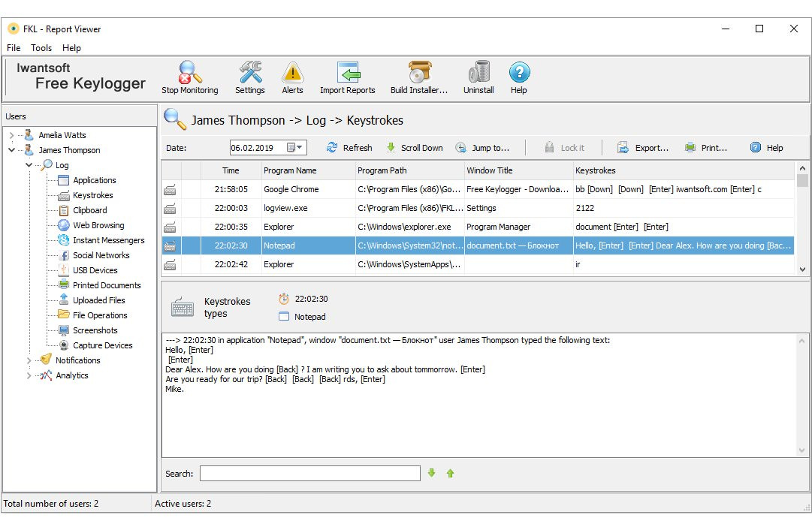Launch Build Installer from the toolbar
This screenshot has height=530, width=812.
point(419,74)
